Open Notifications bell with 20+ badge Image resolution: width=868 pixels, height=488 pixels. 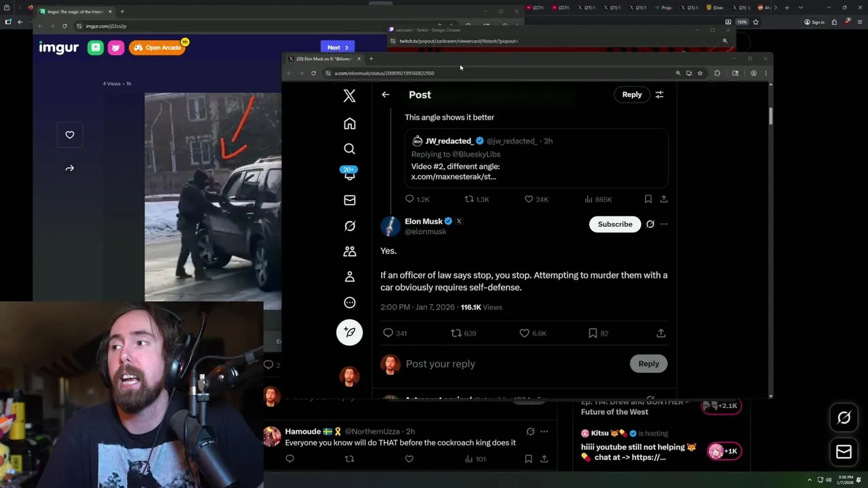349,174
